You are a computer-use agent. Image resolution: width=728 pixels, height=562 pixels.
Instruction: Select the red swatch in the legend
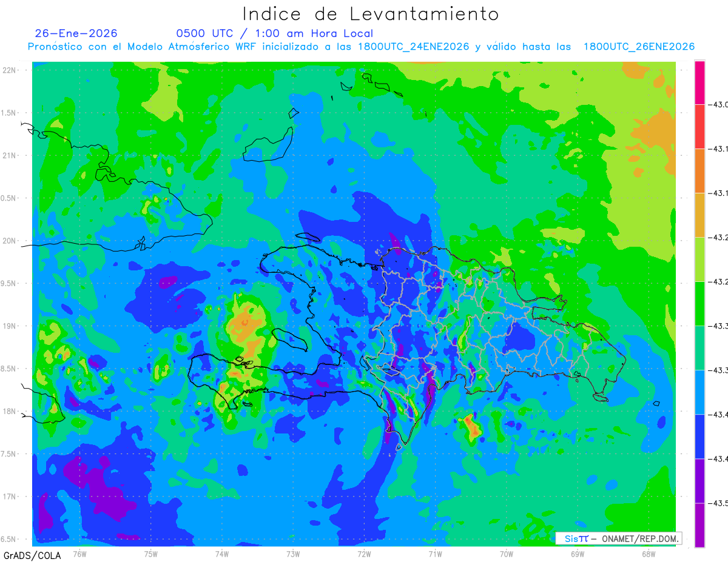tap(699, 127)
